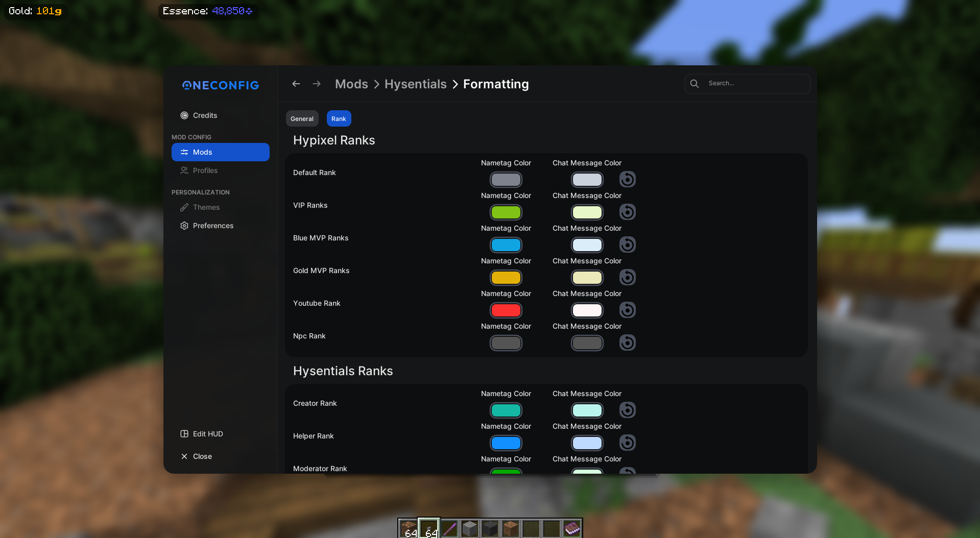Click the Gold 101g counter
This screenshot has width=980, height=538.
pyautogui.click(x=35, y=11)
